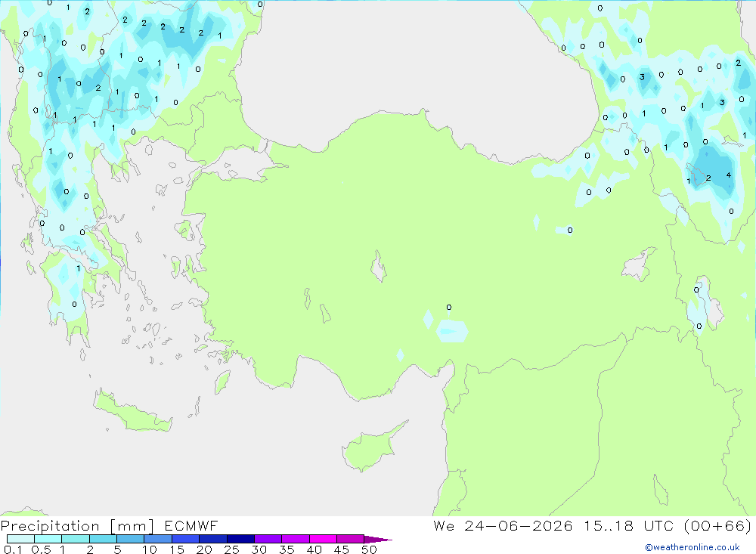The image size is (756, 554).
Task: Click the legend label '10'
Action: click(150, 549)
